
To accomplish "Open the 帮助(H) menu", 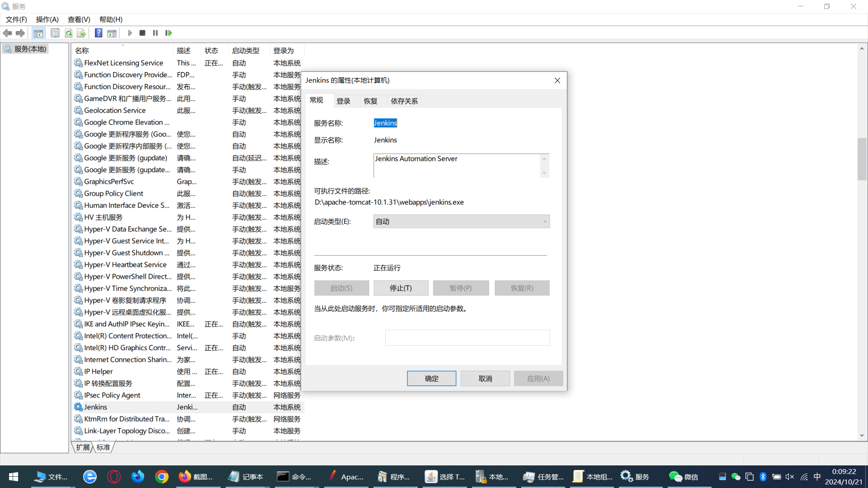I will (x=111, y=19).
